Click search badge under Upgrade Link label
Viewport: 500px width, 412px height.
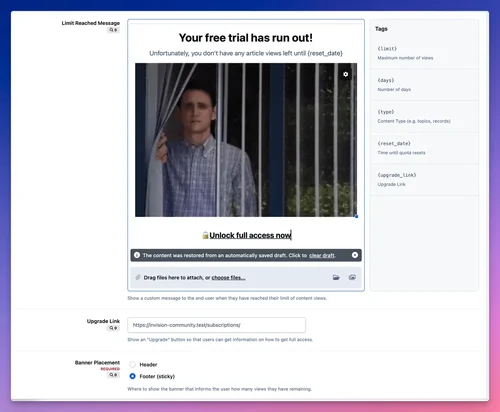(113, 328)
